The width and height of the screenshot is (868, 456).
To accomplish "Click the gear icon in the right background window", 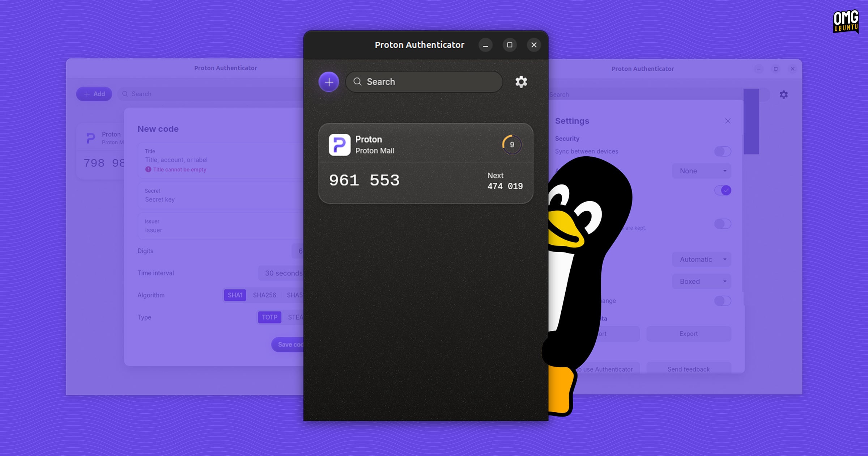I will pos(784,95).
